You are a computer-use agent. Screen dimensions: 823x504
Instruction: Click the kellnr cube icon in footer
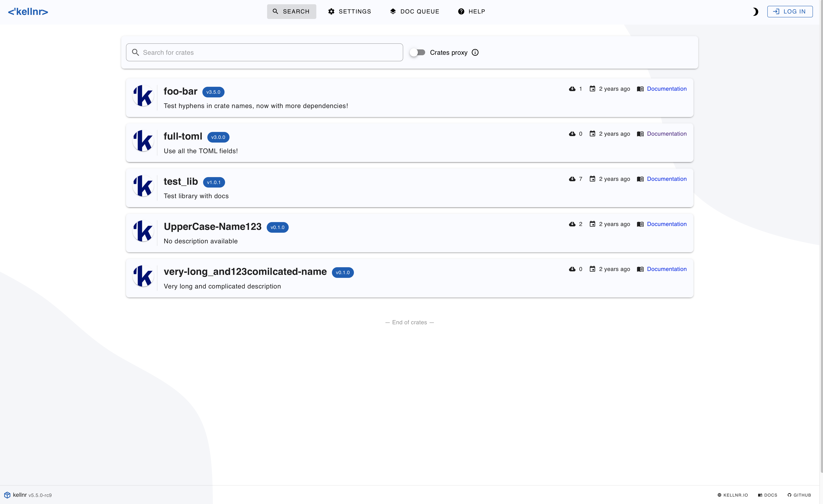(x=7, y=495)
